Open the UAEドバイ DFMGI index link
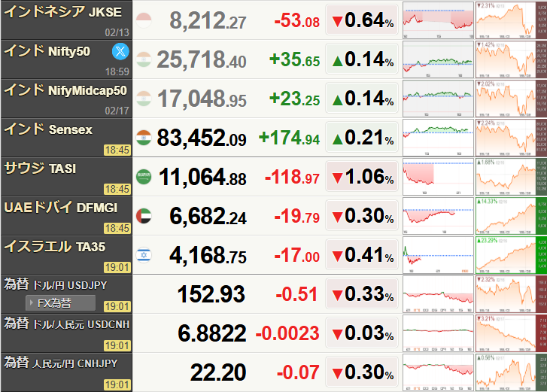This screenshot has width=547, height=392. 61,207
